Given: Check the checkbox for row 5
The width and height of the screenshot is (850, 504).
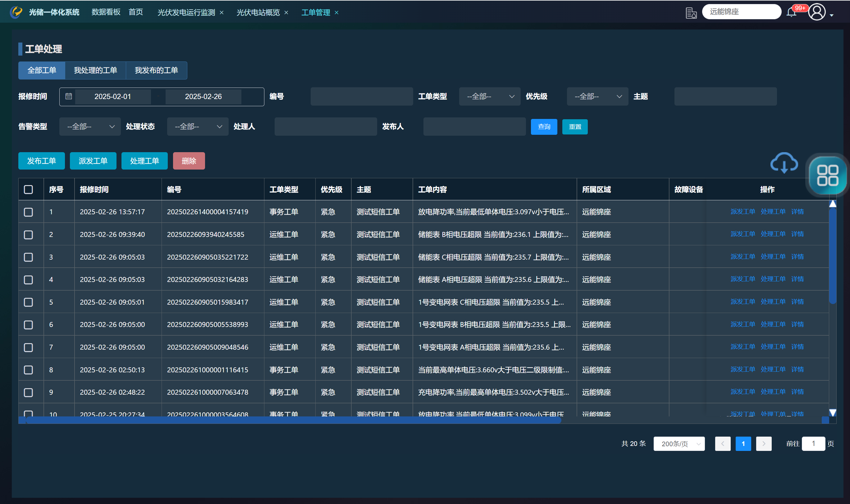Looking at the screenshot, I should 29,302.
